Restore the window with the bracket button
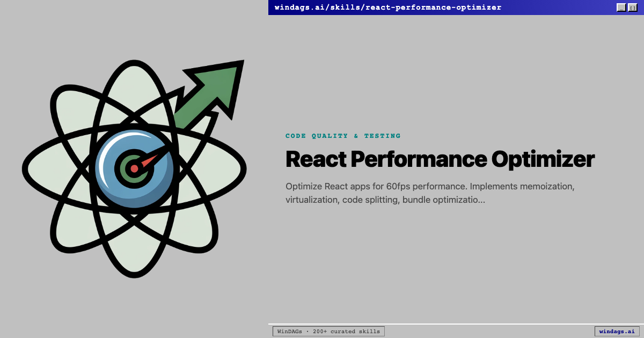Image resolution: width=644 pixels, height=338 pixels. [x=633, y=7]
